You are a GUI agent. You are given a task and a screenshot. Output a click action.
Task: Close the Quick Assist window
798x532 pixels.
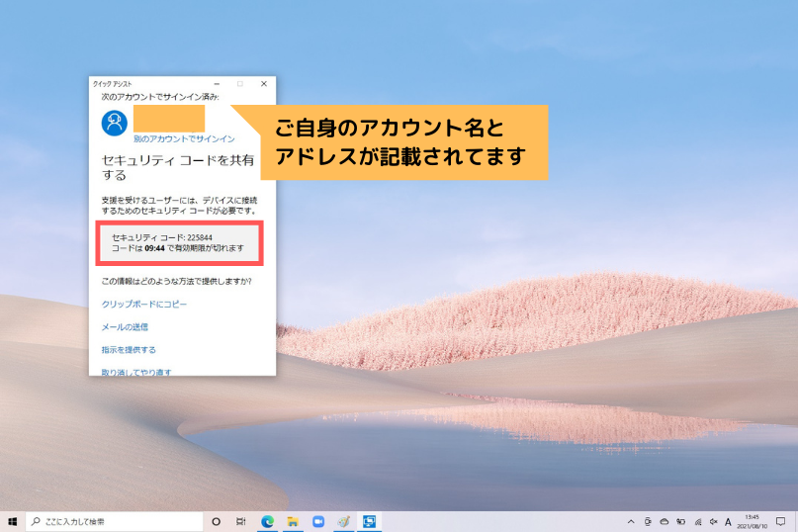point(264,83)
